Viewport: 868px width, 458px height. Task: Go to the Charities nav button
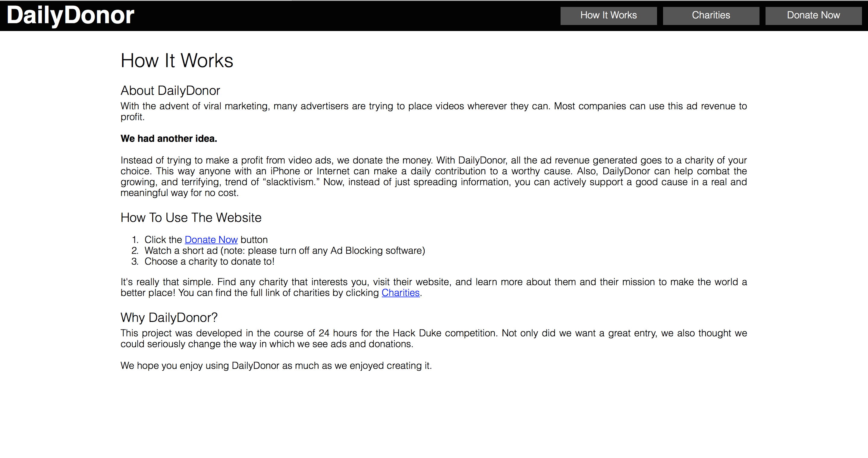pos(711,15)
